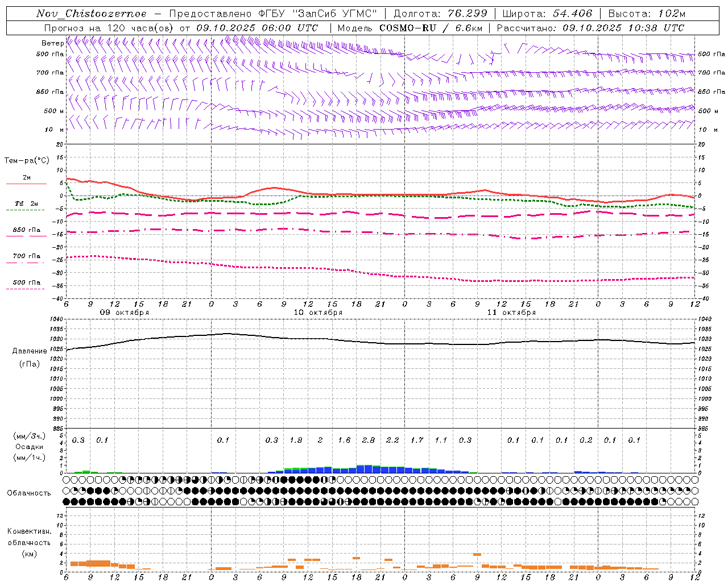The image size is (728, 582).
Task: Click the 1.7 precipitation value
Action: click(417, 440)
